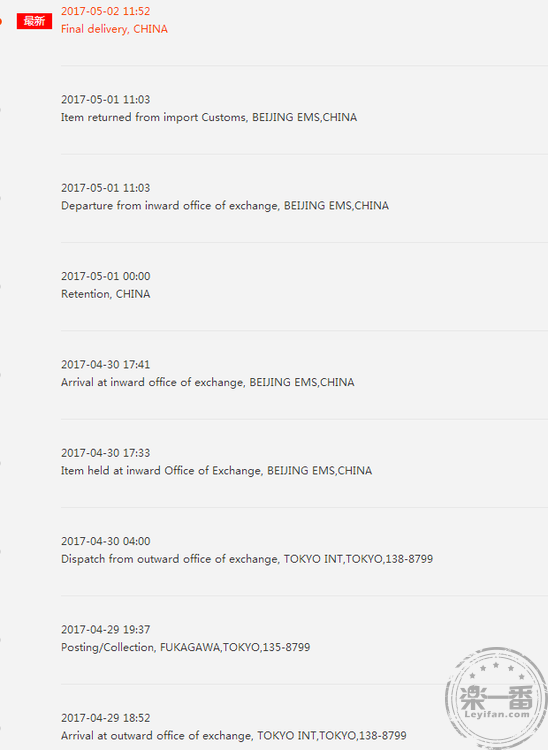The width and height of the screenshot is (548, 750).
Task: Click the red 最新 badge
Action: pyautogui.click(x=34, y=21)
